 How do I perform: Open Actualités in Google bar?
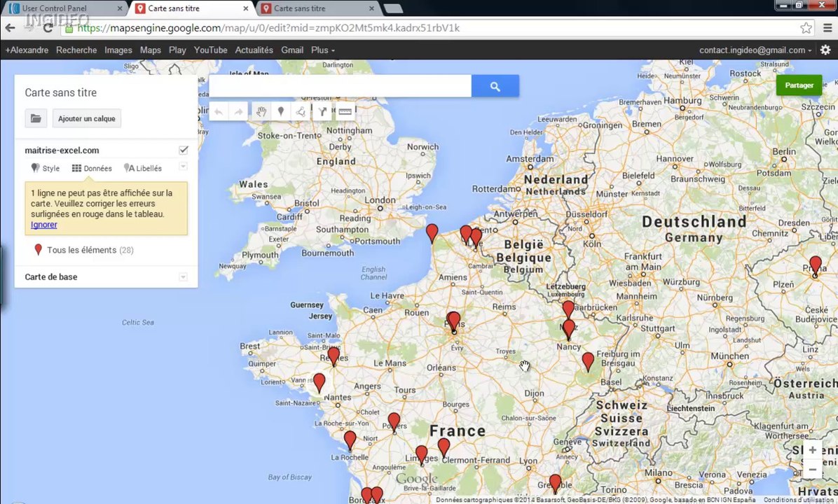[x=254, y=50]
